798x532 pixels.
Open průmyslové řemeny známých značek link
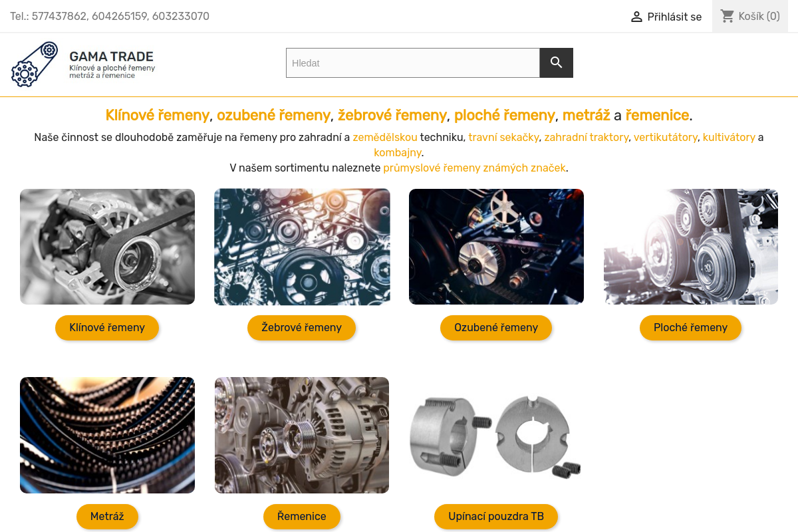click(475, 168)
